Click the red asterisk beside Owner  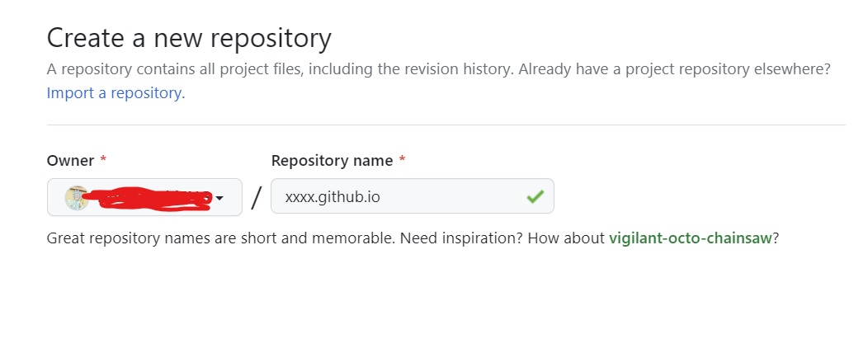click(x=103, y=159)
